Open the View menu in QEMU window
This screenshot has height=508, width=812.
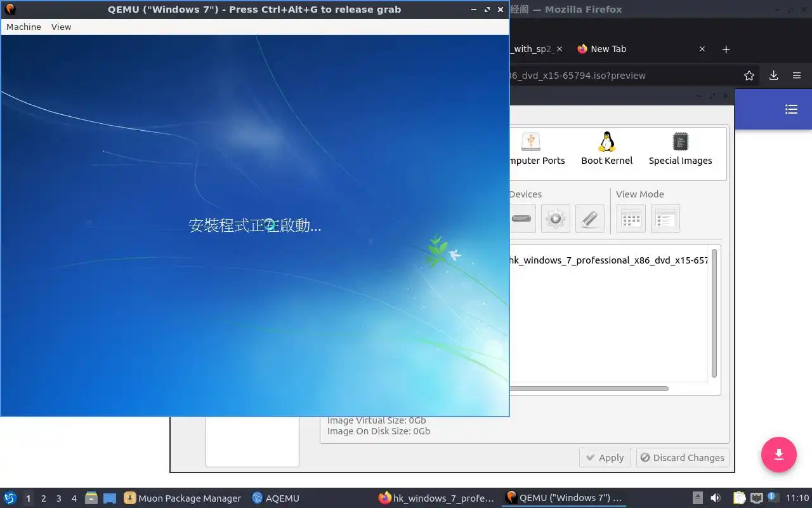61,27
